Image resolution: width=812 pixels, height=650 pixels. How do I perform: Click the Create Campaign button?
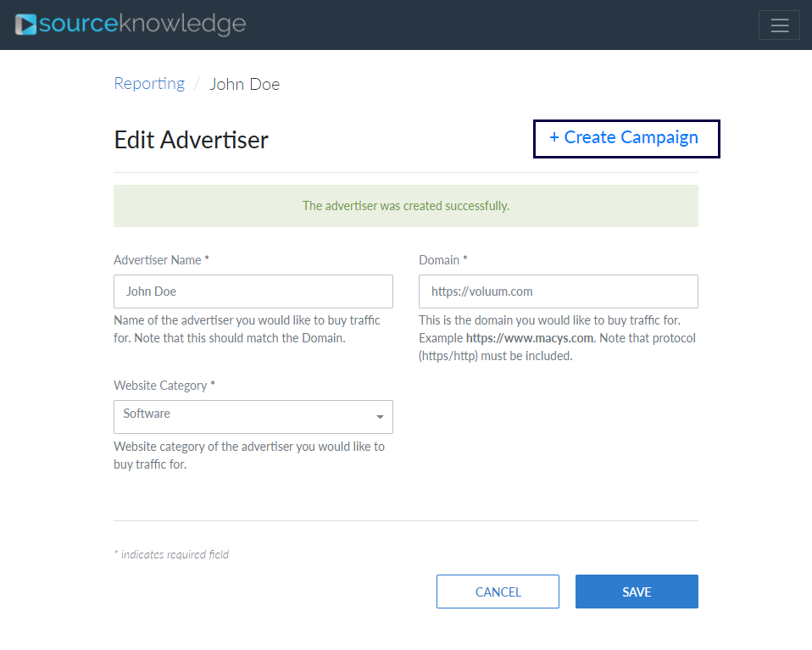[626, 137]
